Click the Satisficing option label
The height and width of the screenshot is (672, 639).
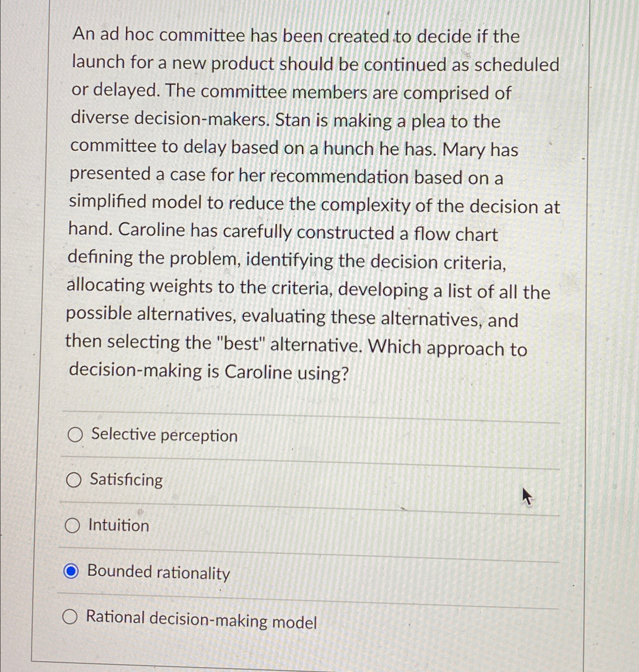(125, 481)
